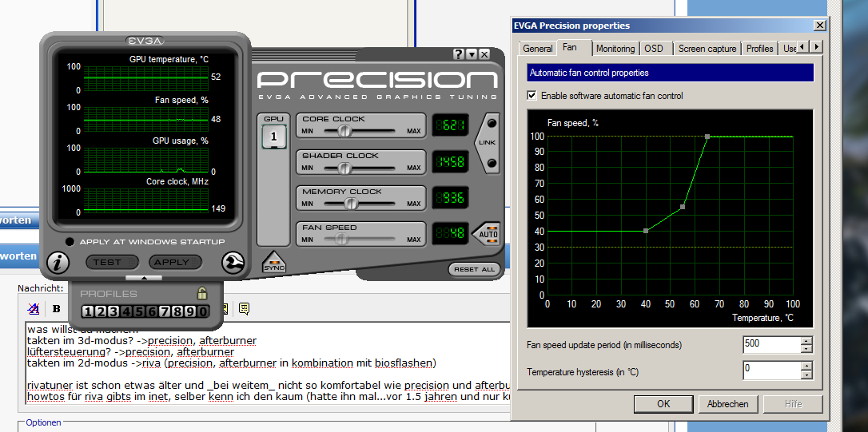Viewport: 868px width, 432px height.
Task: Click the Shader Clock slider handle
Action: click(x=344, y=168)
